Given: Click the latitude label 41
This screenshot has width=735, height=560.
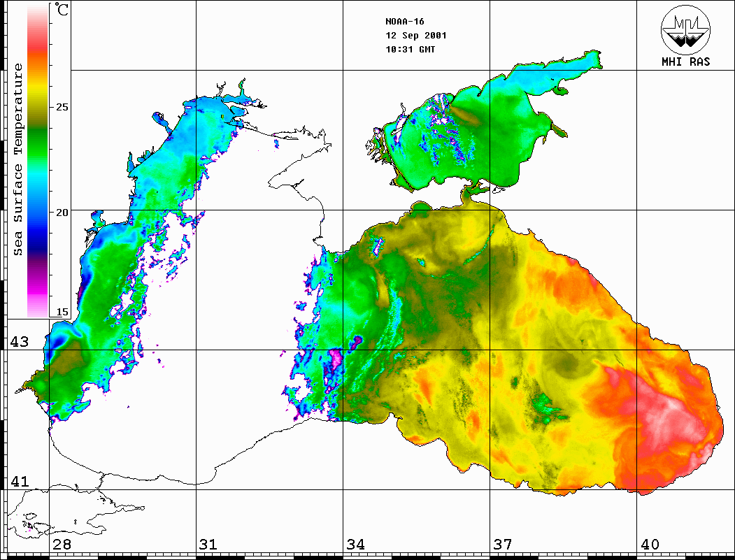Looking at the screenshot, I should (x=20, y=482).
